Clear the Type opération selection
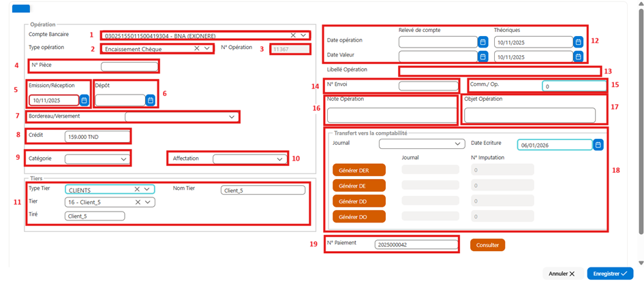Image resolution: width=644 pixels, height=281 pixels. pos(197,48)
